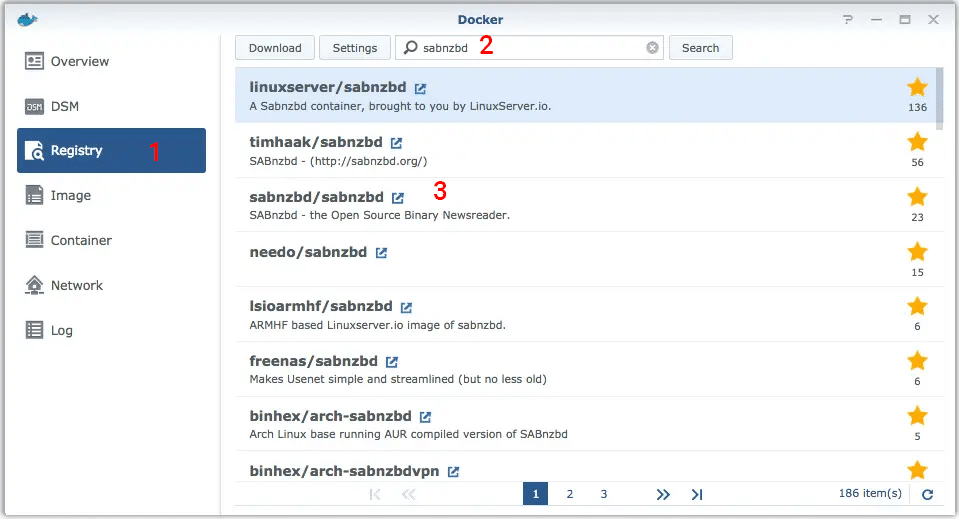Go to page 1 of results
The image size is (959, 519).
(535, 494)
